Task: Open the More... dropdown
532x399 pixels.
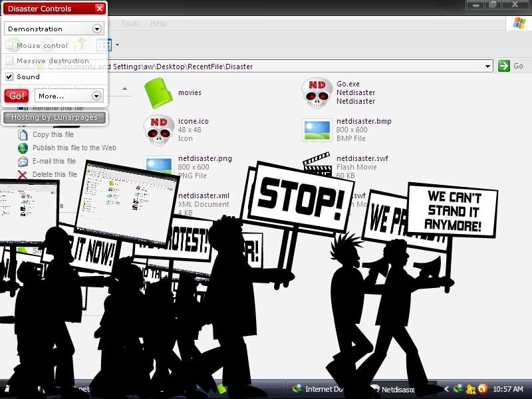Action: tap(69, 96)
